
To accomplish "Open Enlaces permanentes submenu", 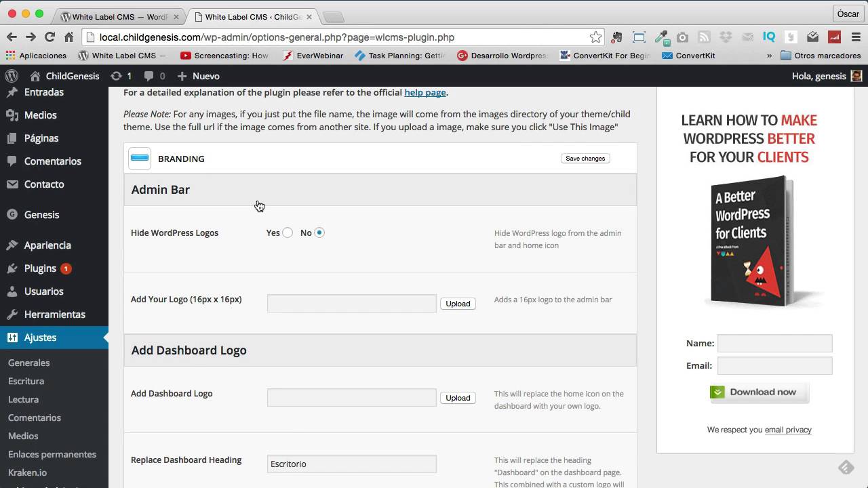I will 52,454.
